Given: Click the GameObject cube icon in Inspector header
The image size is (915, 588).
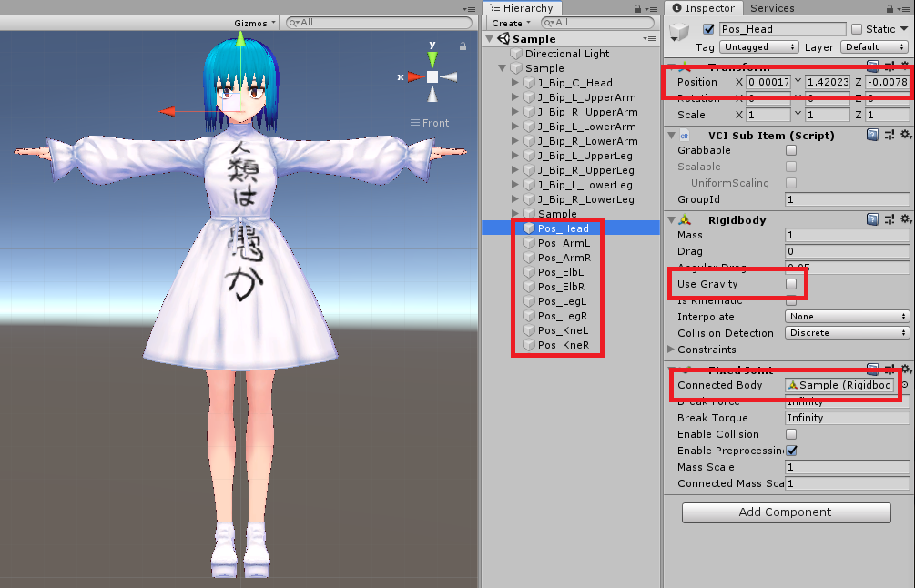Looking at the screenshot, I should [x=679, y=32].
